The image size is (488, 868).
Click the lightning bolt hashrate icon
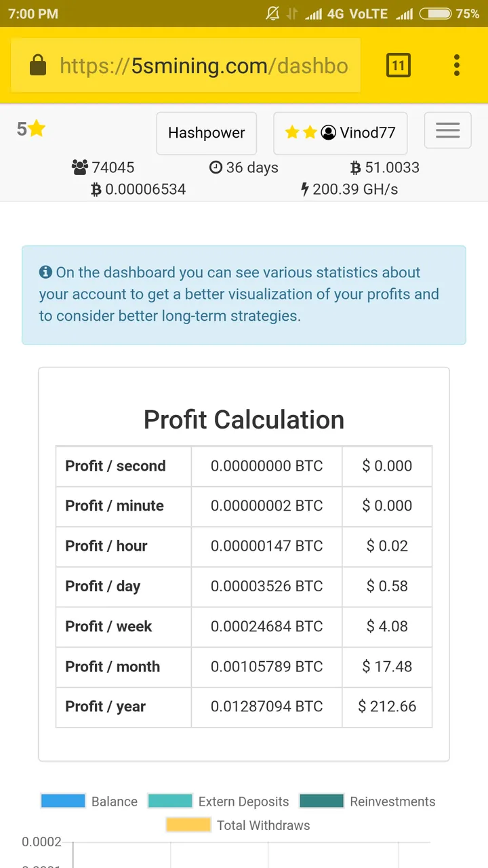(x=304, y=189)
